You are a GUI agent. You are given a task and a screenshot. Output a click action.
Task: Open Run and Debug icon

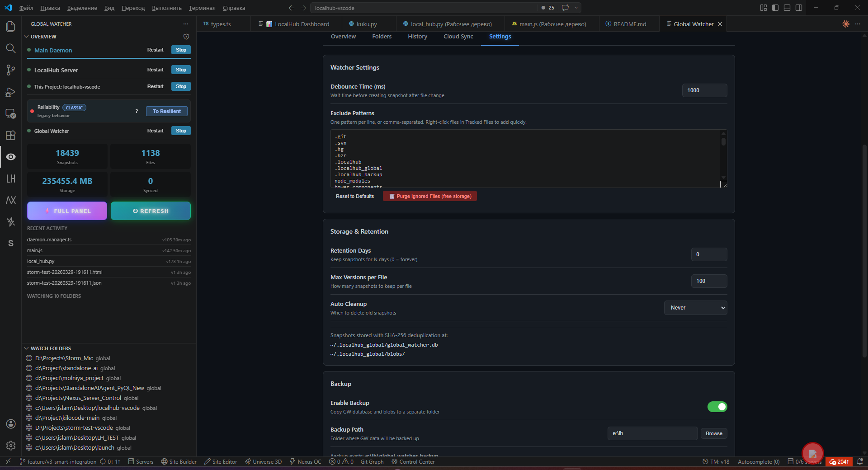pyautogui.click(x=10, y=92)
